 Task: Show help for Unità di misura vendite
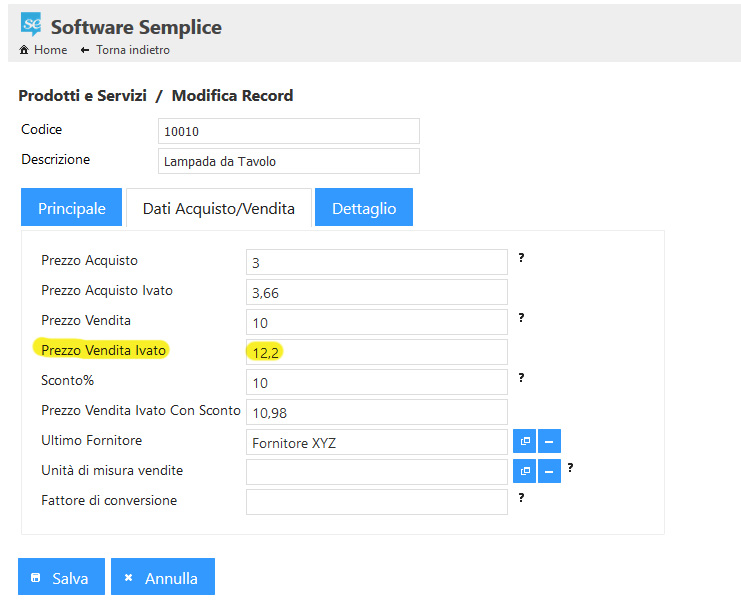pos(570,467)
